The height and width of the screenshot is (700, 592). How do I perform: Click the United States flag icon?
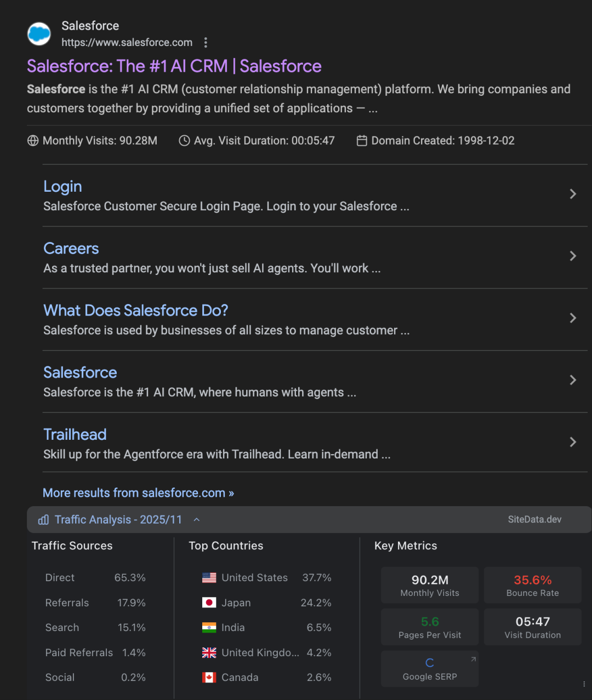click(x=209, y=577)
